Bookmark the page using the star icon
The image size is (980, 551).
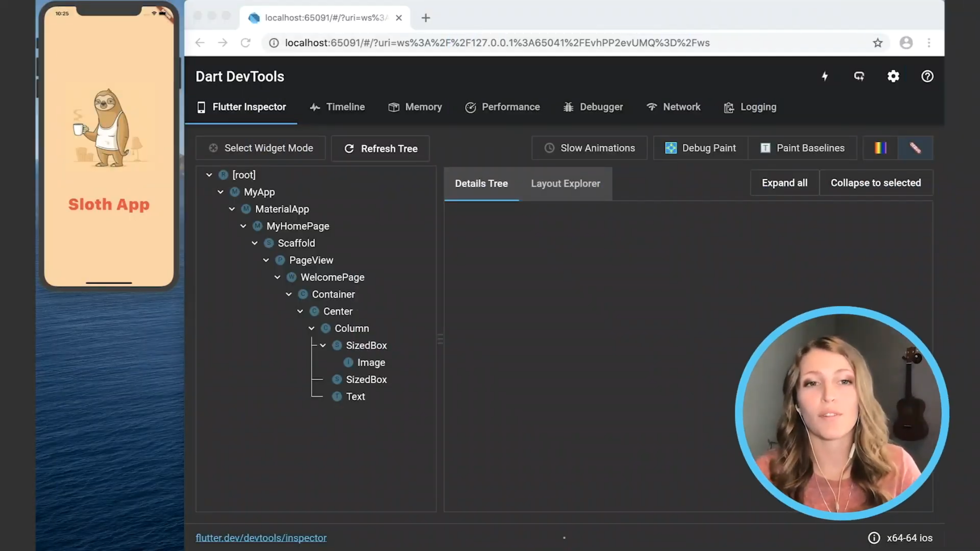878,43
